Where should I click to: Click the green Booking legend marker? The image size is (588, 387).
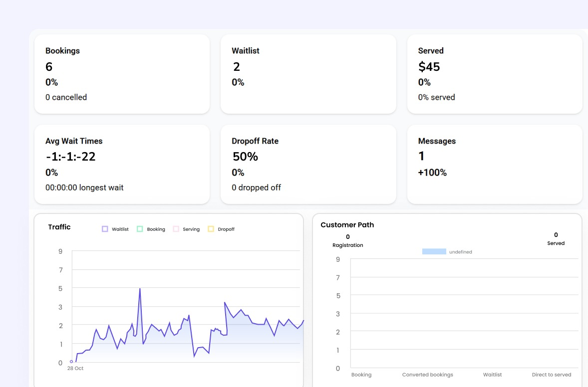[141, 229]
